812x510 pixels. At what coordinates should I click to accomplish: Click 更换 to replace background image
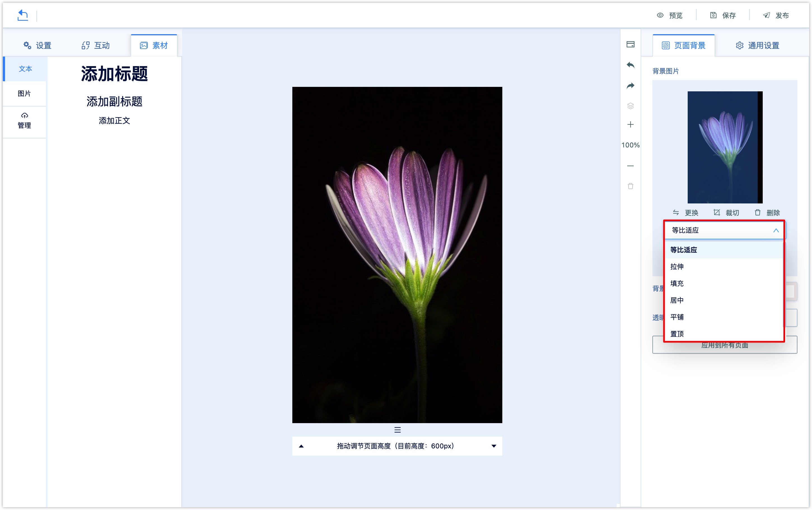pos(685,212)
